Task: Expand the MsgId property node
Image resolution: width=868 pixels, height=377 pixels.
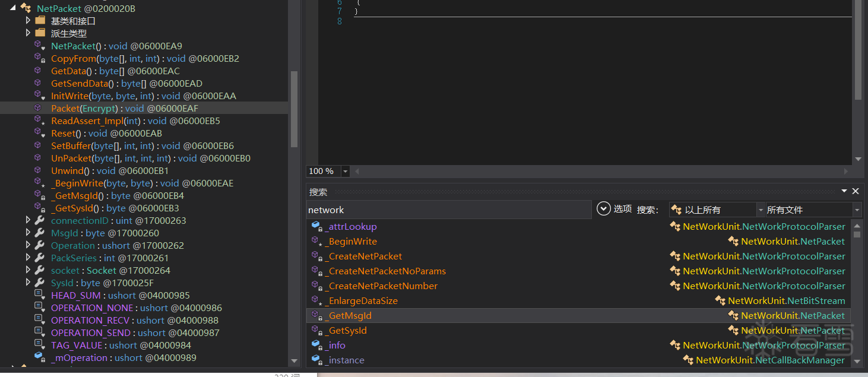Action: [x=28, y=233]
